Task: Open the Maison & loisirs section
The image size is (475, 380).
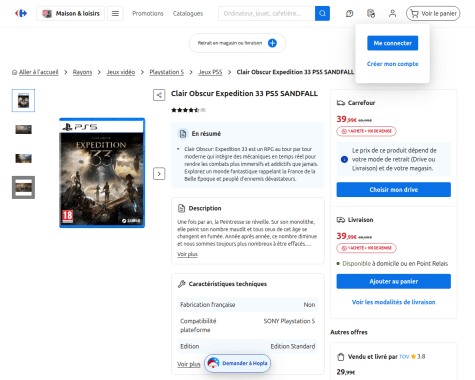Action: 70,13
